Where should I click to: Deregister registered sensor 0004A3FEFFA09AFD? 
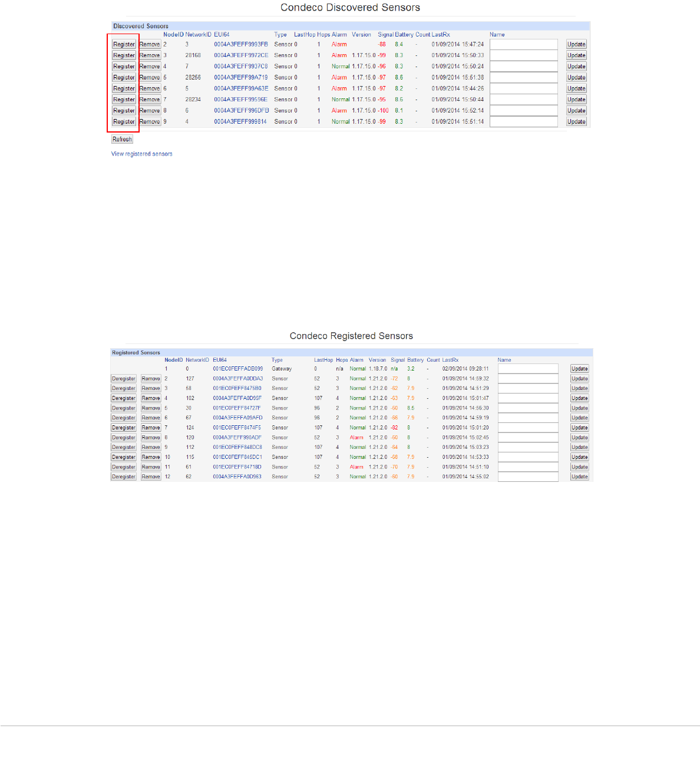(124, 418)
